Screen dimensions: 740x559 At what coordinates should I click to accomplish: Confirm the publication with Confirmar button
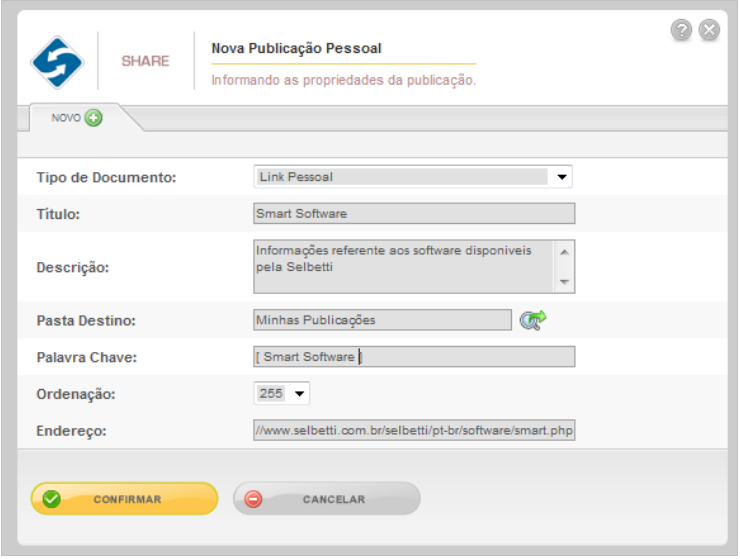tap(125, 499)
